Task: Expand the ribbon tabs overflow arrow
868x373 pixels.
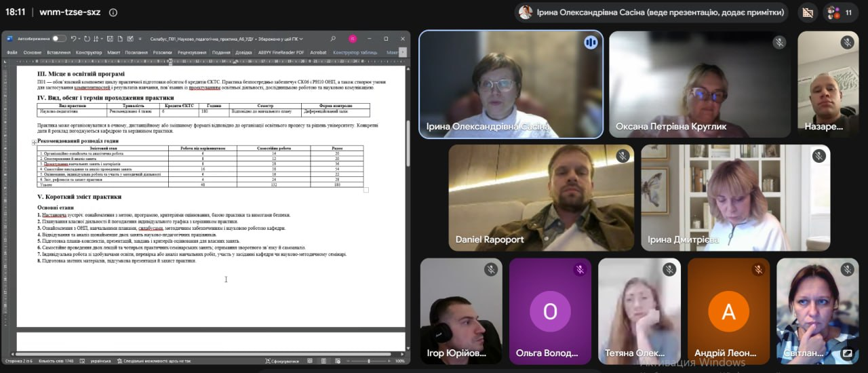Action: pyautogui.click(x=403, y=52)
